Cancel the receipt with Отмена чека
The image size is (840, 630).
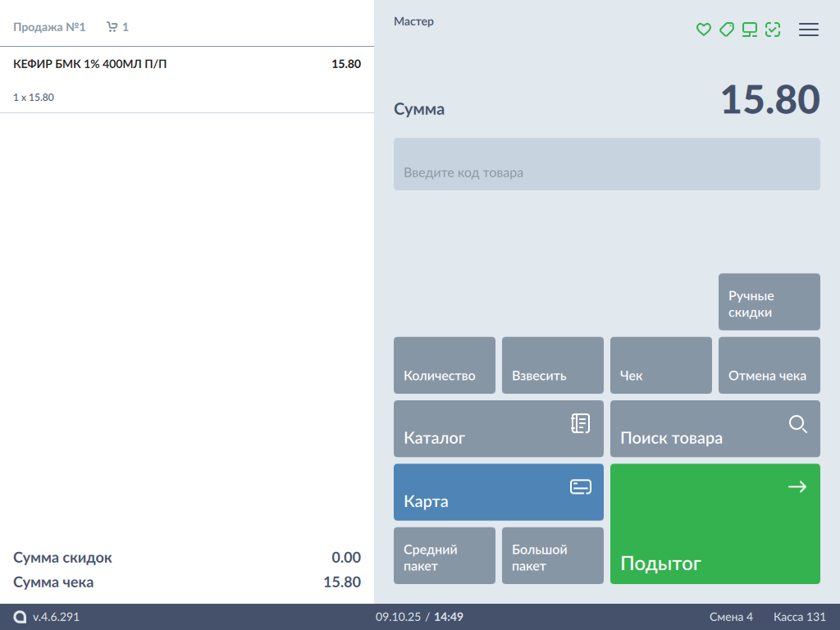(x=769, y=366)
